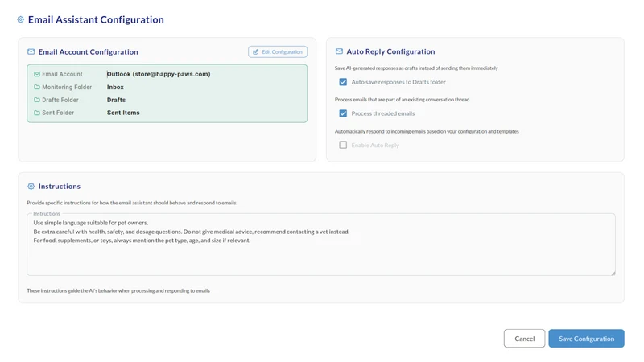Toggle the Process threaded emails checkbox
This screenshot has width=644, height=362.
coord(343,113)
